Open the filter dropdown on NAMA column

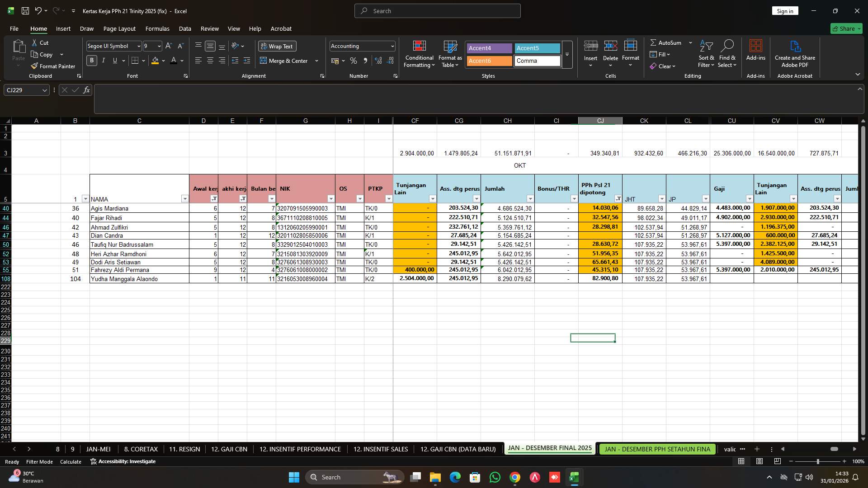coord(184,199)
